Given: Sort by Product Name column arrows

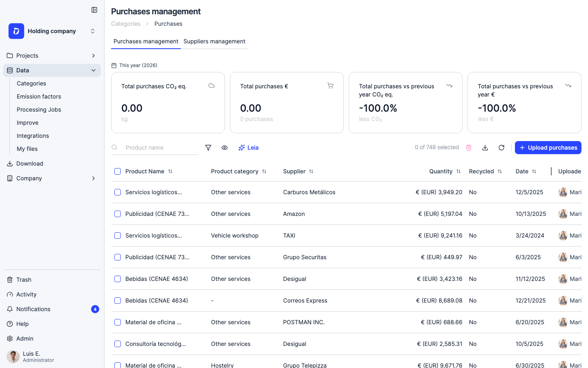Looking at the screenshot, I should 170,171.
